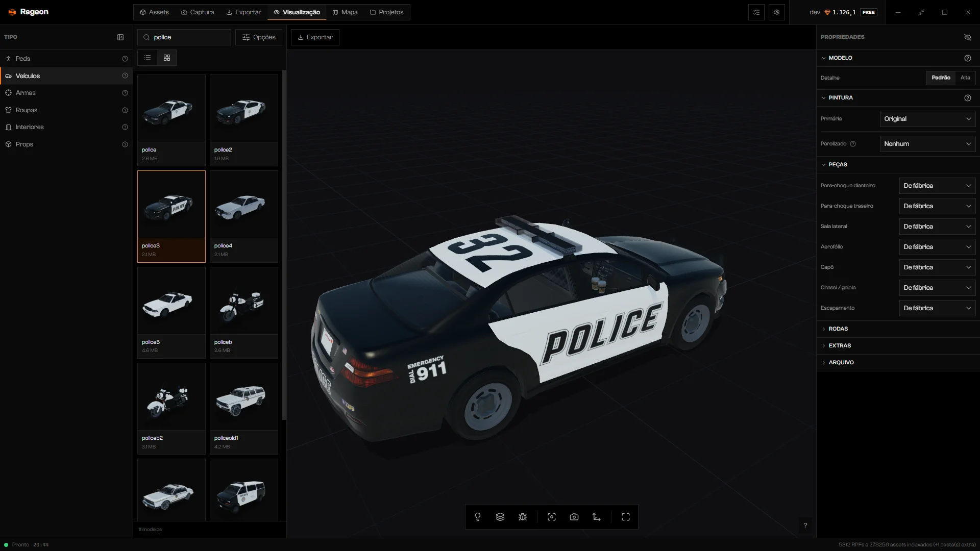980x551 pixels.
Task: Click the camera screenshot icon
Action: point(574,517)
